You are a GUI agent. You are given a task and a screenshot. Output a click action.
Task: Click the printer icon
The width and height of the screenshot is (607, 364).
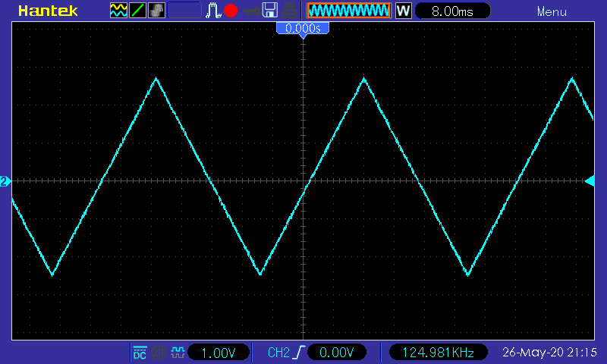click(289, 11)
